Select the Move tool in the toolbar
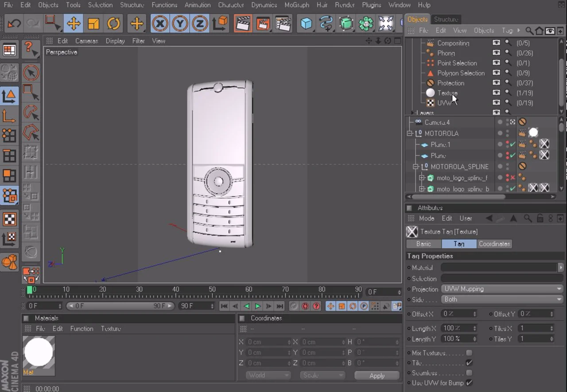This screenshot has height=392, width=567. click(x=73, y=23)
